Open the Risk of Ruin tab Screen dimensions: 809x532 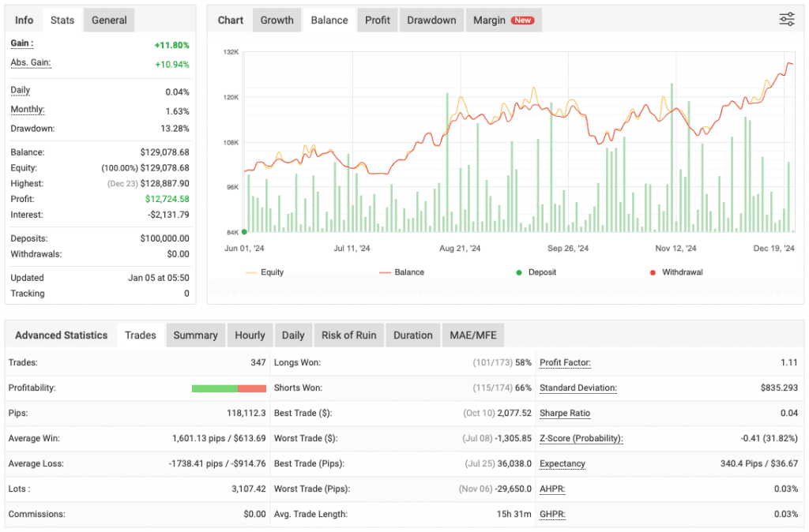click(x=348, y=335)
